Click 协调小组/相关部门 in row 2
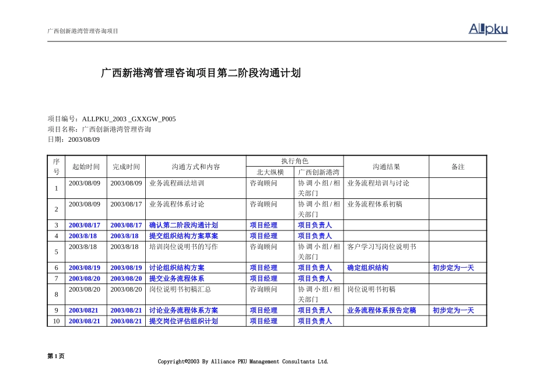The image size is (554, 392). [318, 209]
